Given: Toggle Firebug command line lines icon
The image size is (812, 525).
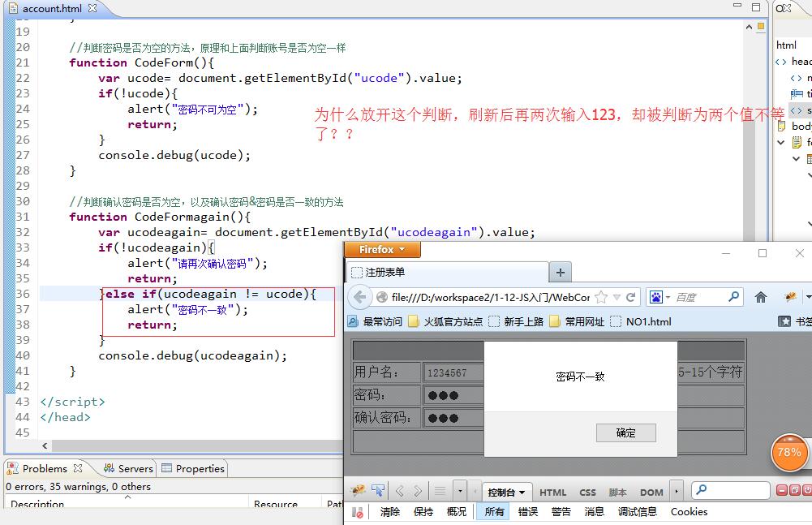Looking at the screenshot, I should 440,491.
